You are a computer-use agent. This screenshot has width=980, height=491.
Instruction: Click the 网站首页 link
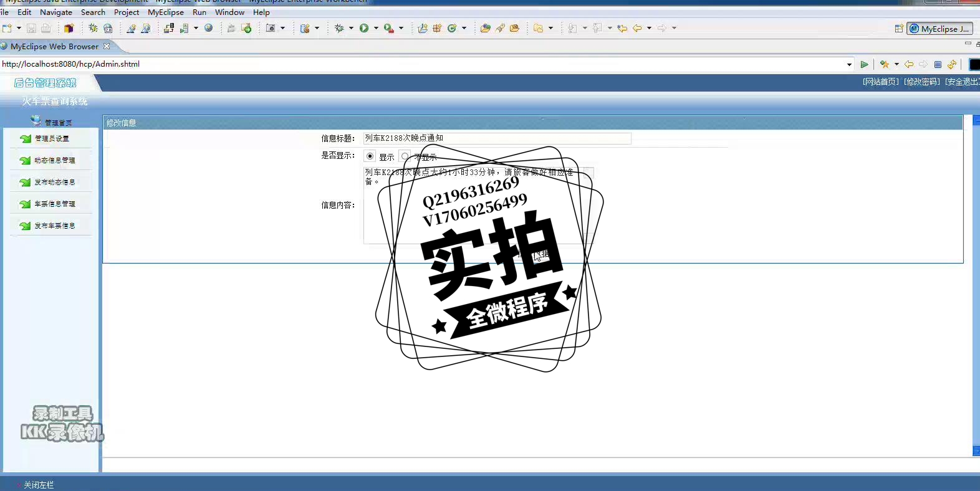coord(880,82)
